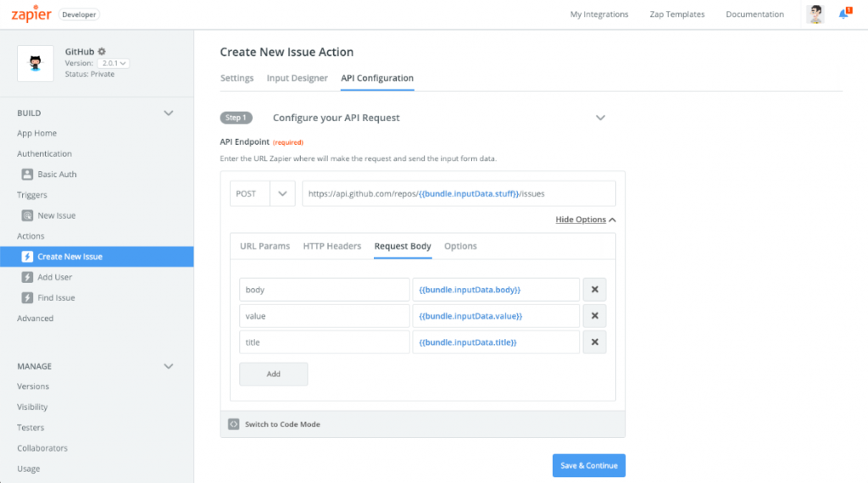Click the Zapier logo
868x483 pixels.
31,14
